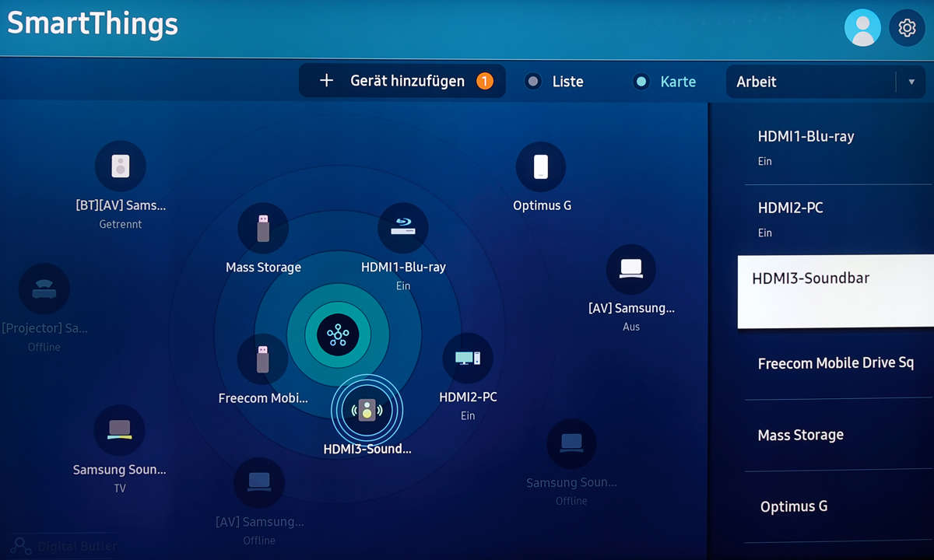The width and height of the screenshot is (934, 560).
Task: Click the HDMI3-Sound... label on map
Action: tap(367, 449)
